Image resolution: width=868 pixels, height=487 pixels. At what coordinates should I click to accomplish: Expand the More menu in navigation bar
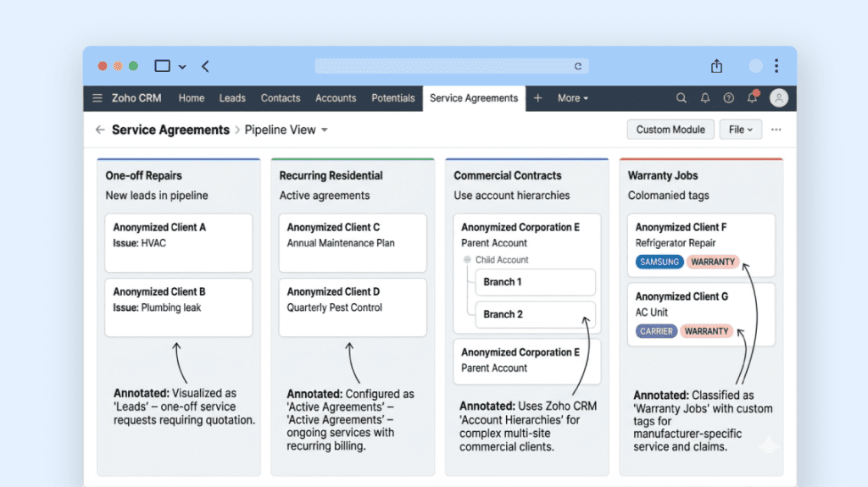click(572, 98)
